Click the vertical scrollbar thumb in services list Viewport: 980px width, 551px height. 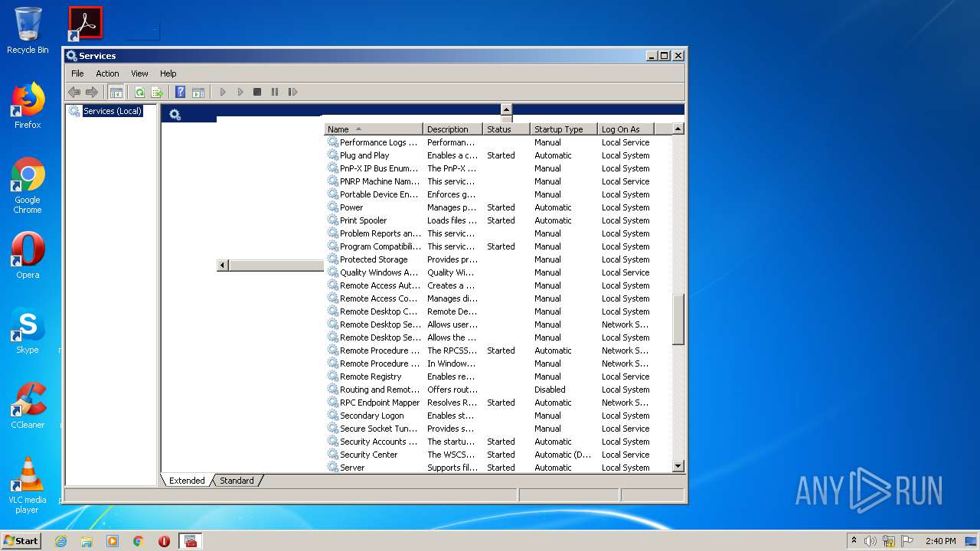[x=678, y=319]
